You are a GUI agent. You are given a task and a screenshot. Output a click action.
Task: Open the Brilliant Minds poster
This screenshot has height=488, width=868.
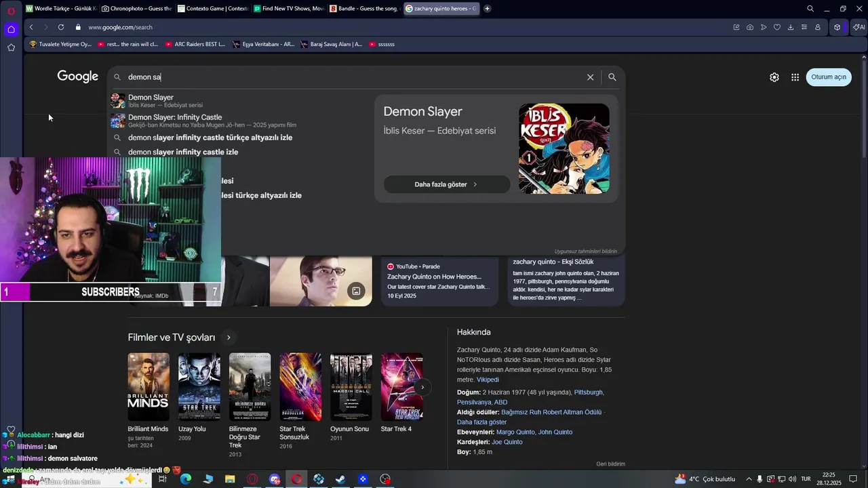[149, 386]
